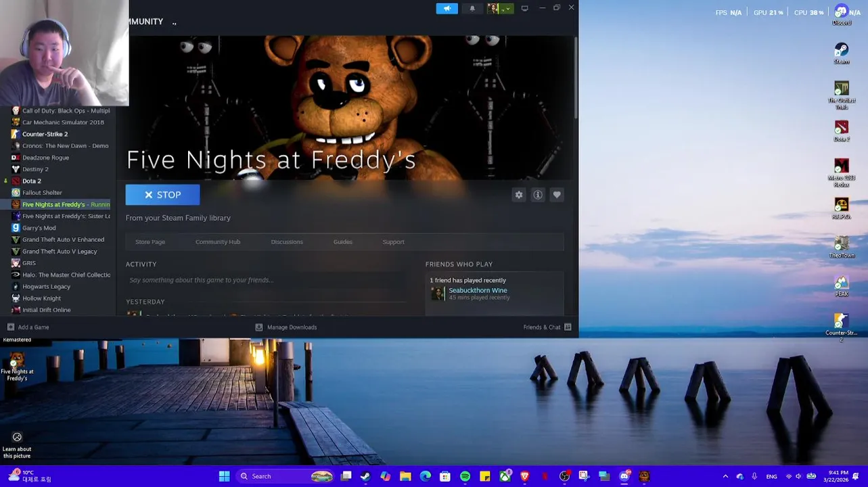The height and width of the screenshot is (487, 868).
Task: Open Five Nights at Freddy's desktop shortcut
Action: pyautogui.click(x=17, y=367)
